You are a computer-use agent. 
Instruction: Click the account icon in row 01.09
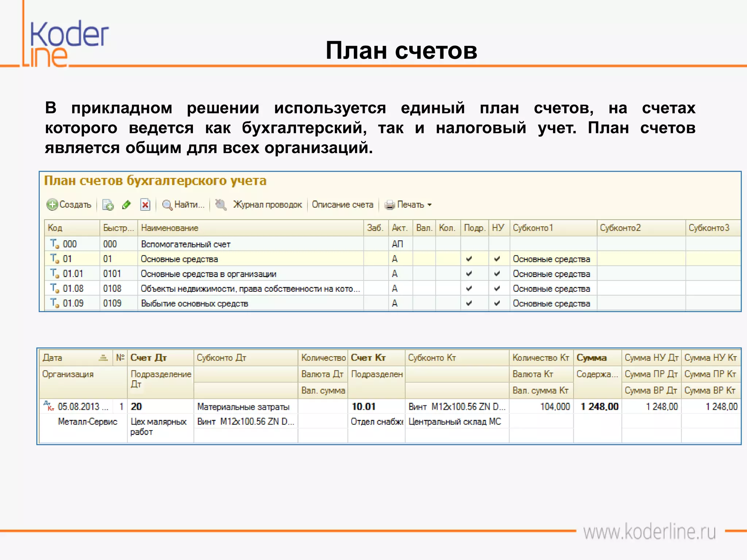[x=54, y=303]
